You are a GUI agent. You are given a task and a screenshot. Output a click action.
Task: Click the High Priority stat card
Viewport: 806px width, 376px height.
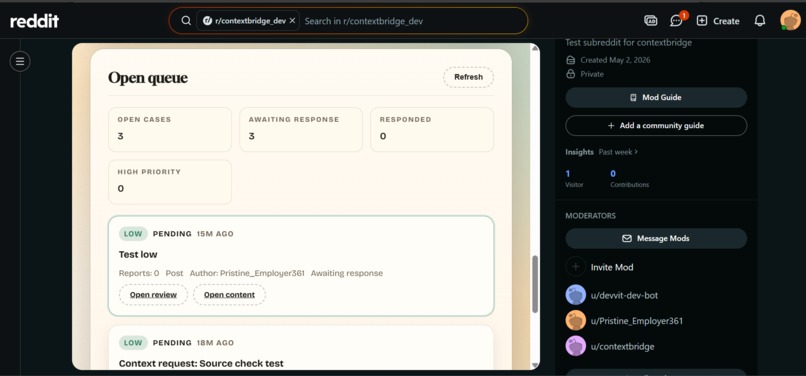coord(170,182)
